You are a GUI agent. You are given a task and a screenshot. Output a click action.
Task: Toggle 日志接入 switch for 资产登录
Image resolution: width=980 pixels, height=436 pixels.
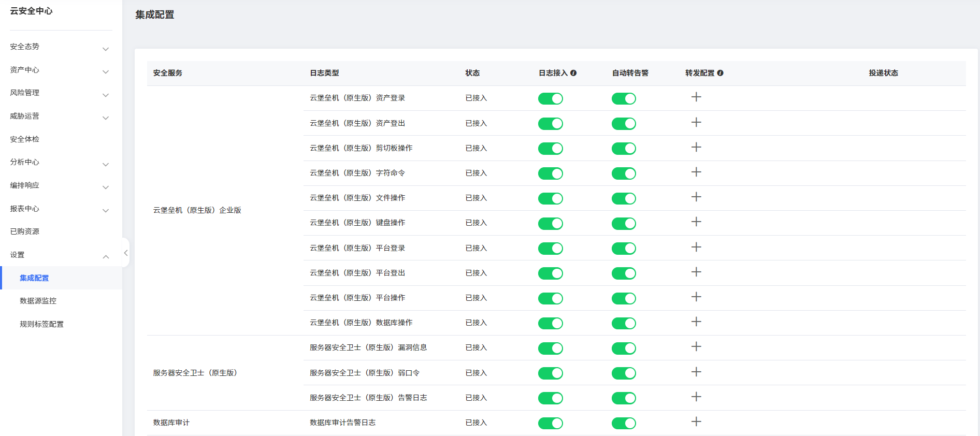[550, 98]
